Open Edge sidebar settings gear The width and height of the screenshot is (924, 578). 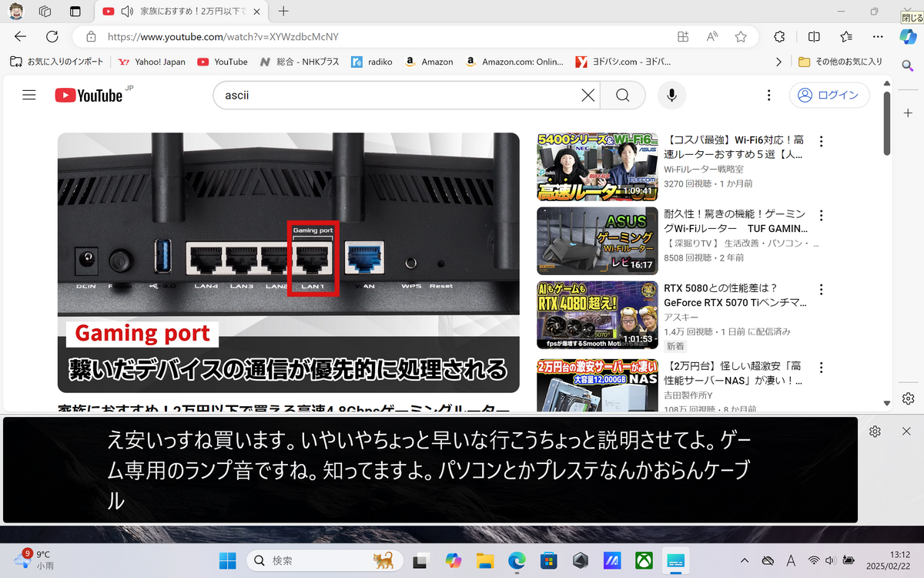coord(909,398)
